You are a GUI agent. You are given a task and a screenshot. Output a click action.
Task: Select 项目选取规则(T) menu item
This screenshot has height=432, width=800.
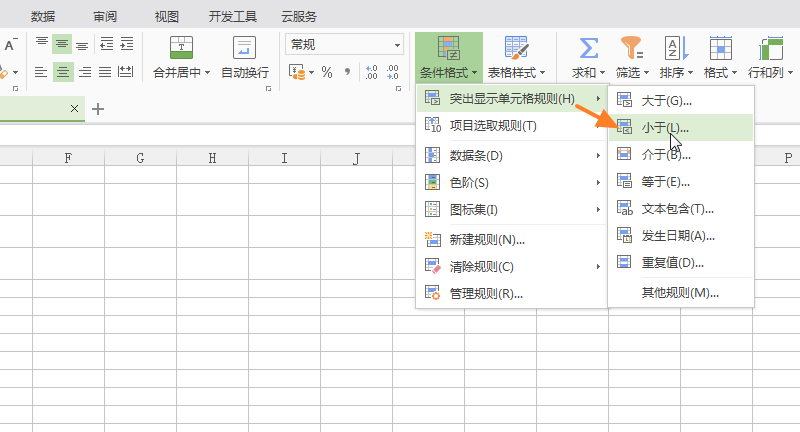click(512, 125)
